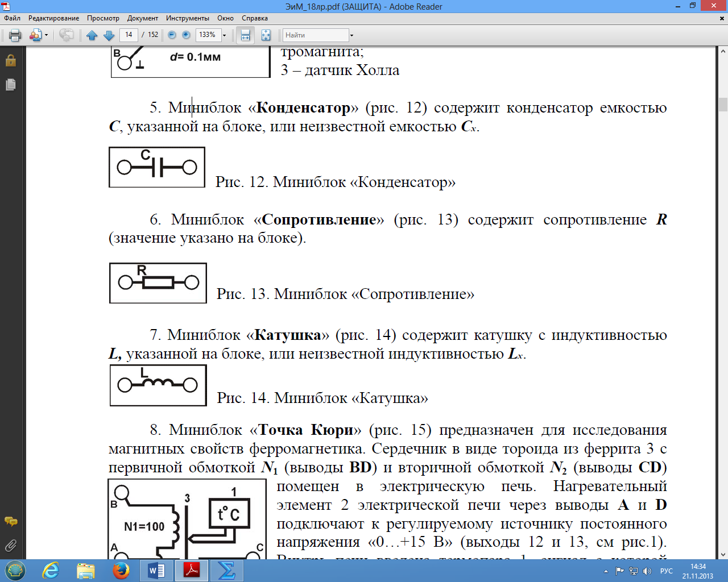This screenshot has width=728, height=582.
Task: Click the page number field showing 14
Action: tap(129, 35)
